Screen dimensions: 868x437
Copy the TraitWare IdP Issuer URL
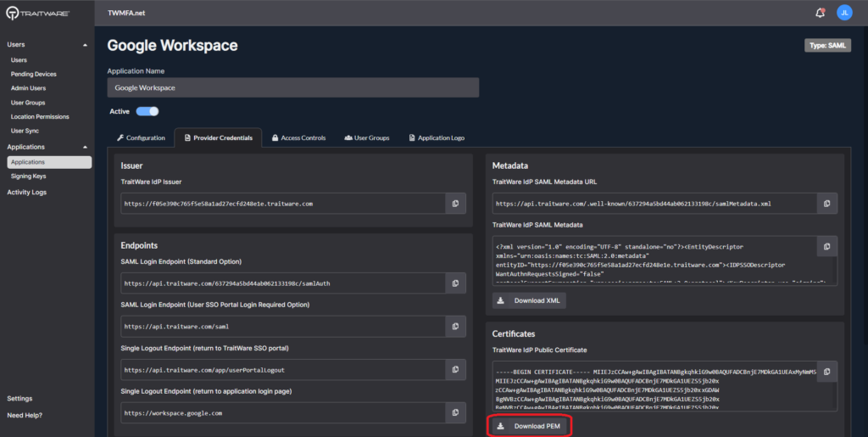coord(455,204)
